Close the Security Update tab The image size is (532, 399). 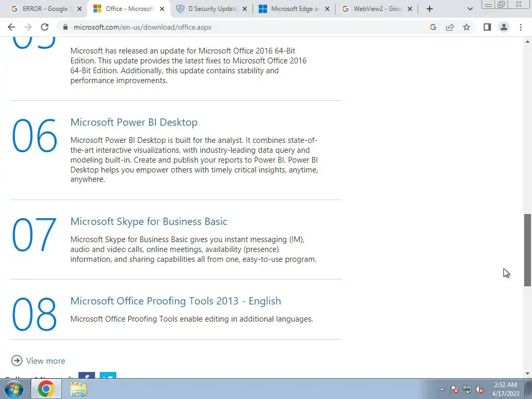point(245,9)
